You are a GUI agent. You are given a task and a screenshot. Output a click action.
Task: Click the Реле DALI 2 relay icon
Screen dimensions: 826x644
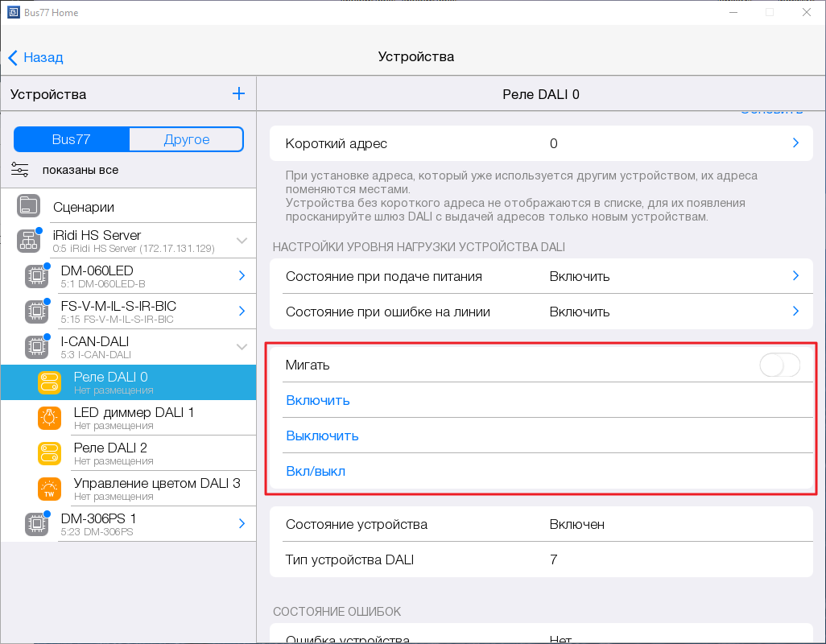click(49, 453)
